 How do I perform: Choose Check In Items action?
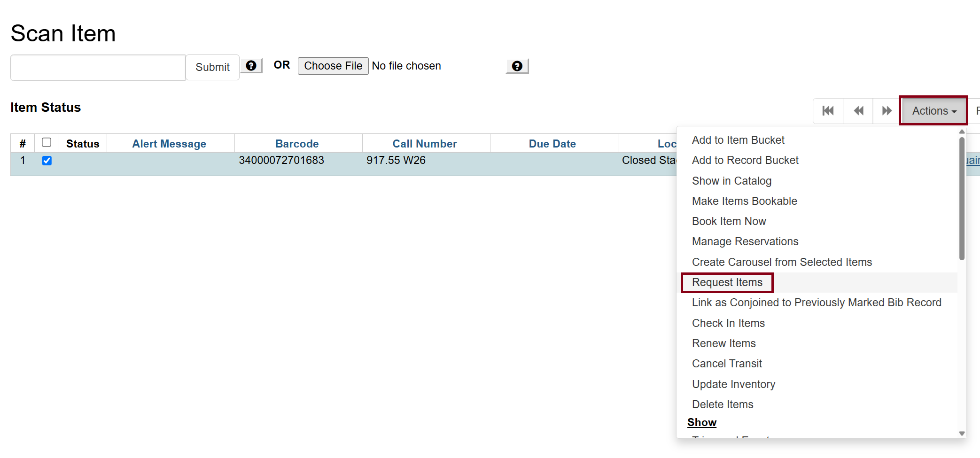coord(728,323)
